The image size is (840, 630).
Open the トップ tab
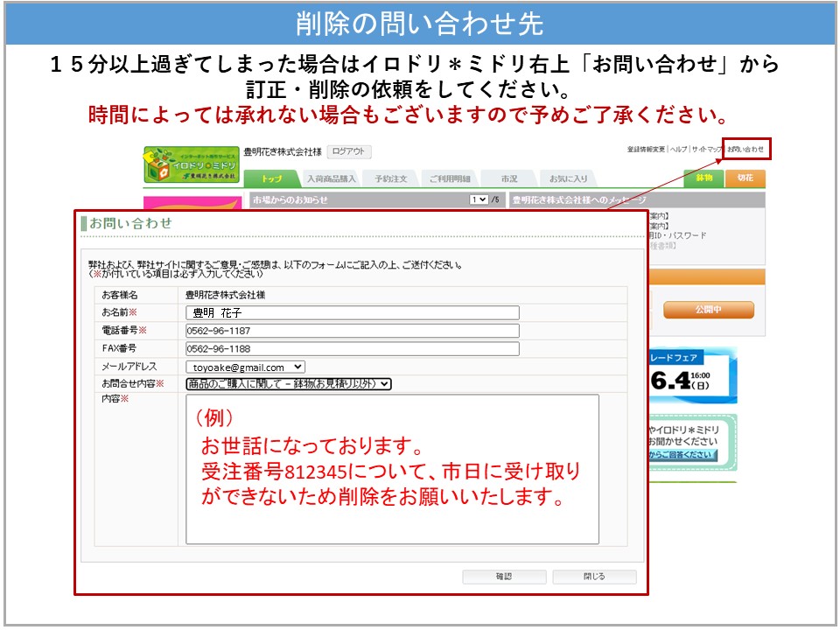272,178
